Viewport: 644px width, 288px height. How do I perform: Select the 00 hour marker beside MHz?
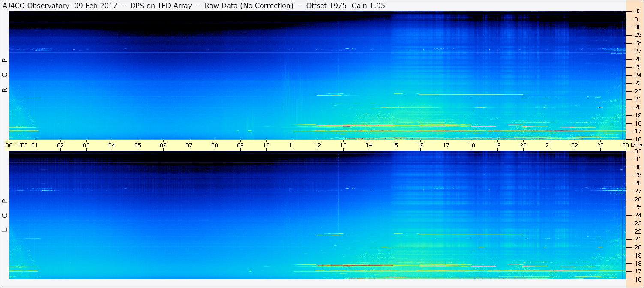click(x=626, y=145)
